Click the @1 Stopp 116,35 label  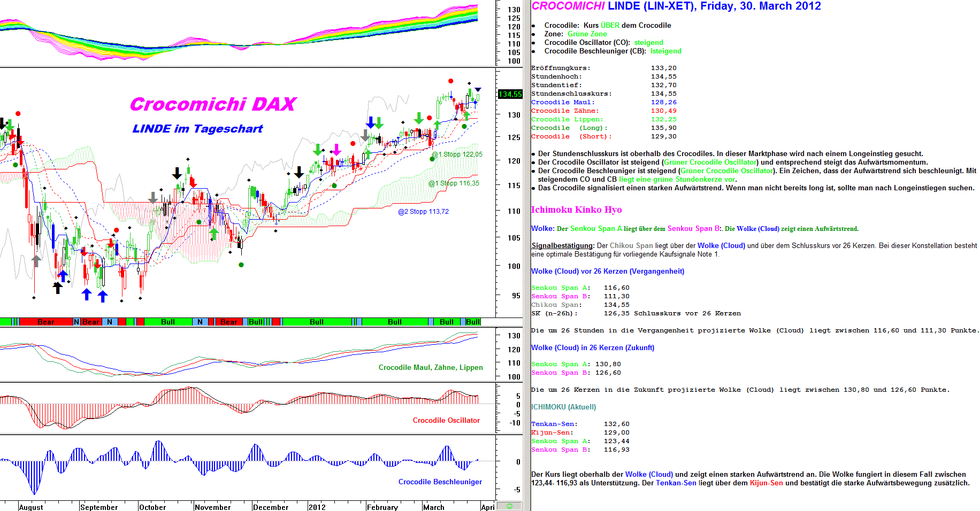click(x=454, y=183)
